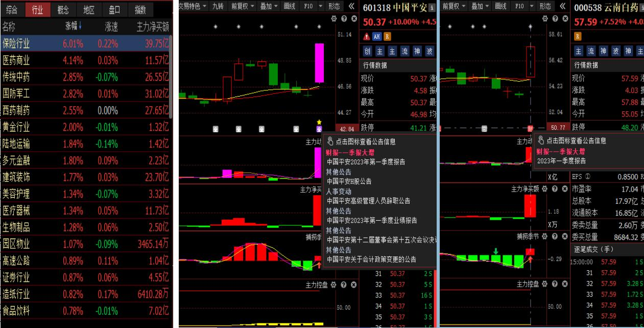Open settings gear of 云南白药 主力控盘 panel
This screenshot has height=328, width=644.
pyautogui.click(x=546, y=284)
